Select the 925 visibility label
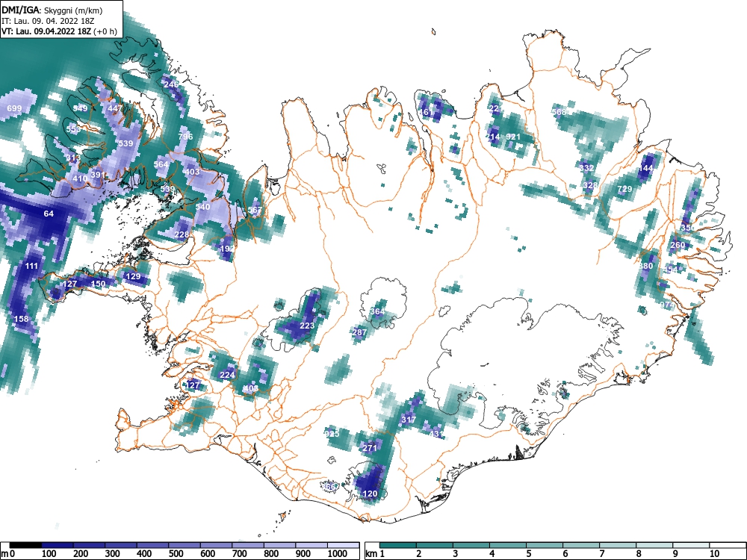The height and width of the screenshot is (560, 747). coord(332,434)
